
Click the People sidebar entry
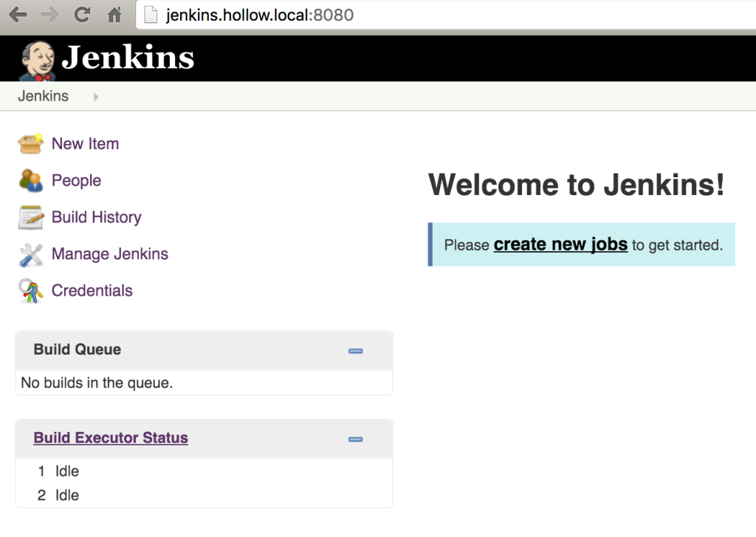76,180
